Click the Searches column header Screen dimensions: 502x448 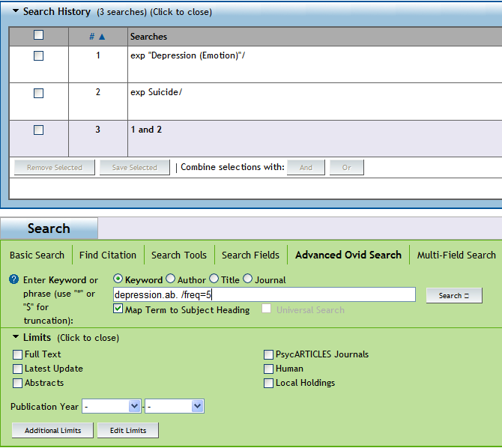148,37
